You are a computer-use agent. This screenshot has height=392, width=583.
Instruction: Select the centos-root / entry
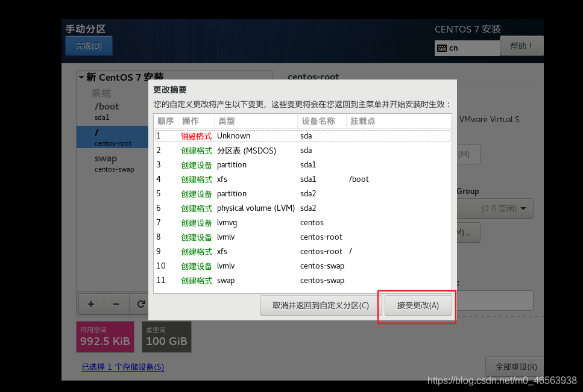(113, 137)
